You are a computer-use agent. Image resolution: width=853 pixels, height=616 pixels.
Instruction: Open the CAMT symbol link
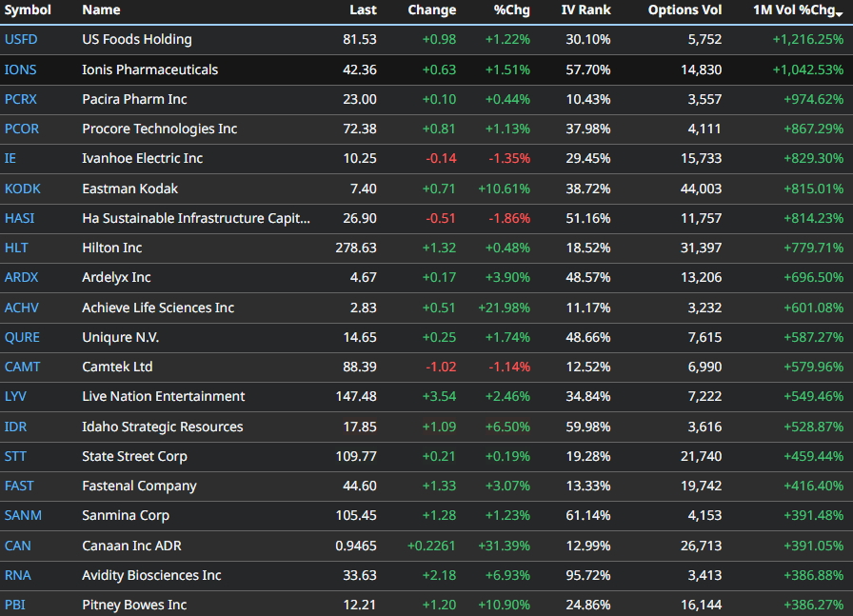click(x=22, y=367)
